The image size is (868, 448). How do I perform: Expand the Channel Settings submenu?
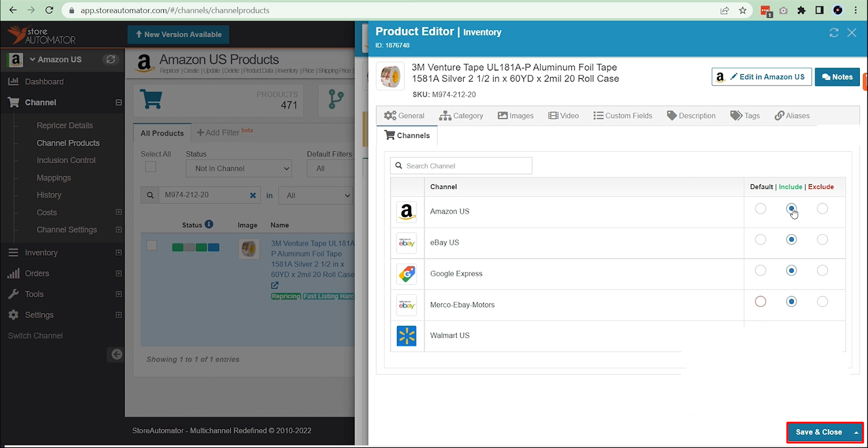tap(119, 229)
